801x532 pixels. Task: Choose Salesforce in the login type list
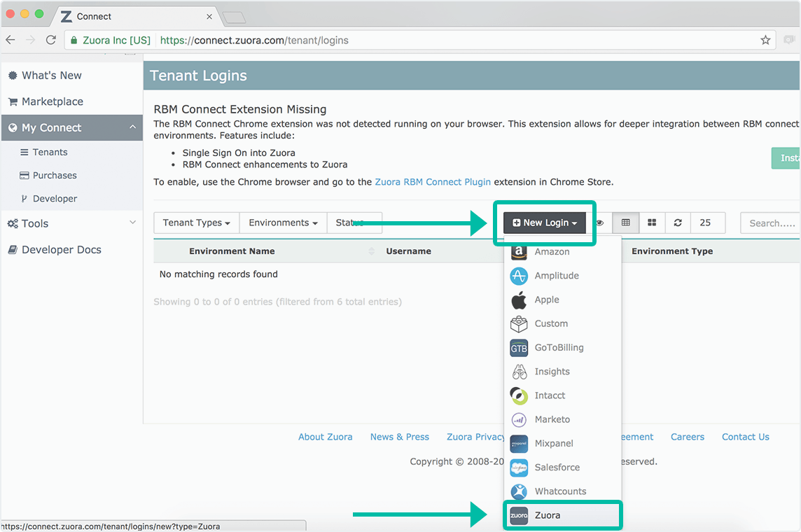pos(562,468)
